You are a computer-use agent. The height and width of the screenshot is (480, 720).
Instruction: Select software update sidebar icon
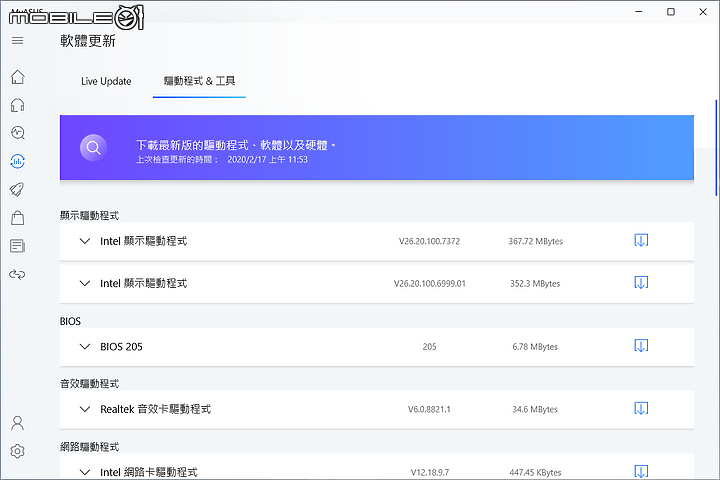pyautogui.click(x=17, y=161)
